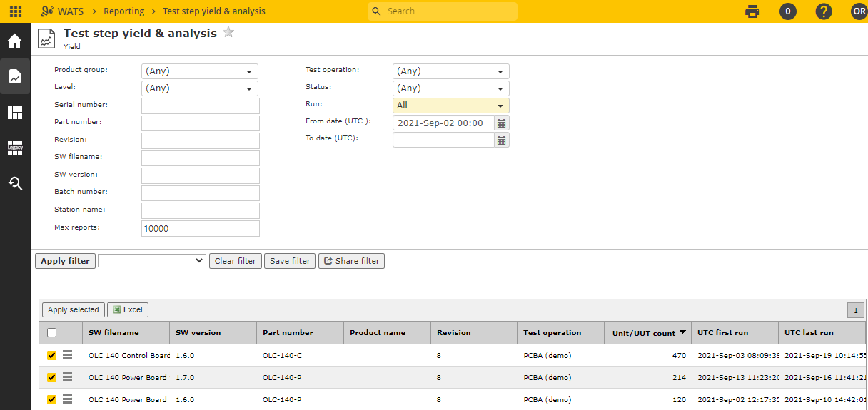Open the help question mark
The image size is (868, 410).
tap(824, 11)
